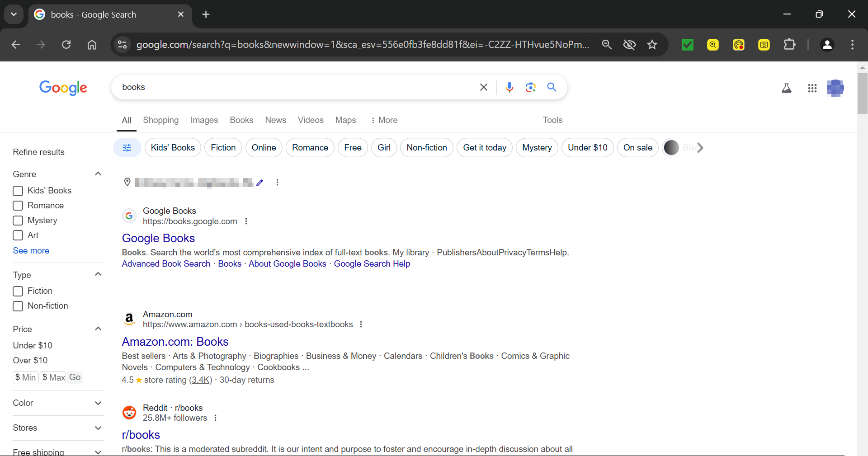Bookmark this page with star icon

pos(652,45)
